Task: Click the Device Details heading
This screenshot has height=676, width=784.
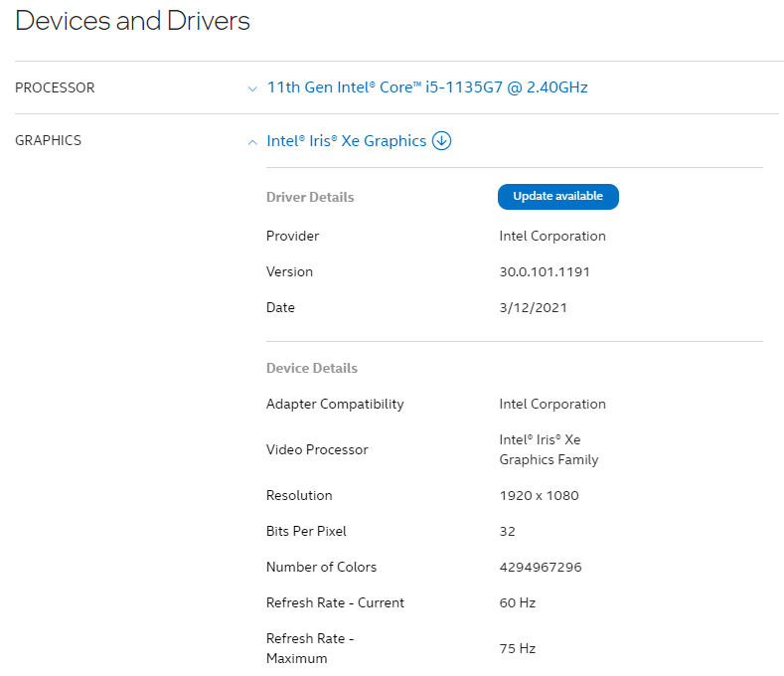Action: click(312, 368)
